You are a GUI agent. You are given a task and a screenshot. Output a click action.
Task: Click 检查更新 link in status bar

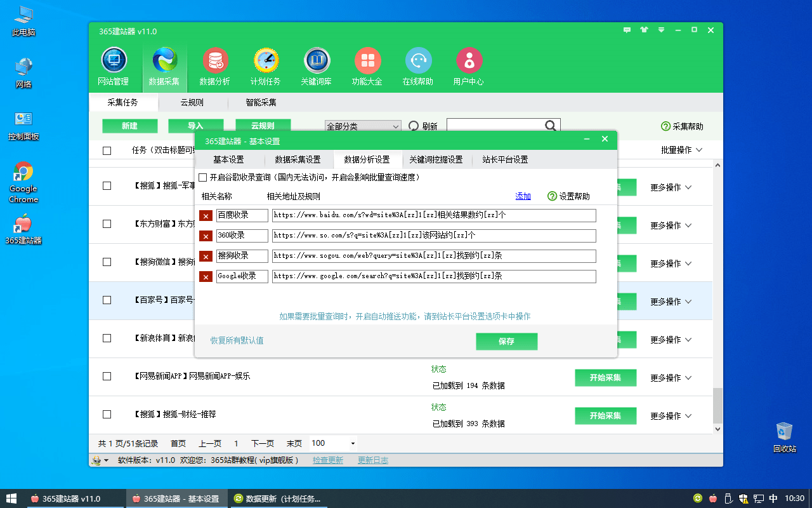click(x=328, y=460)
